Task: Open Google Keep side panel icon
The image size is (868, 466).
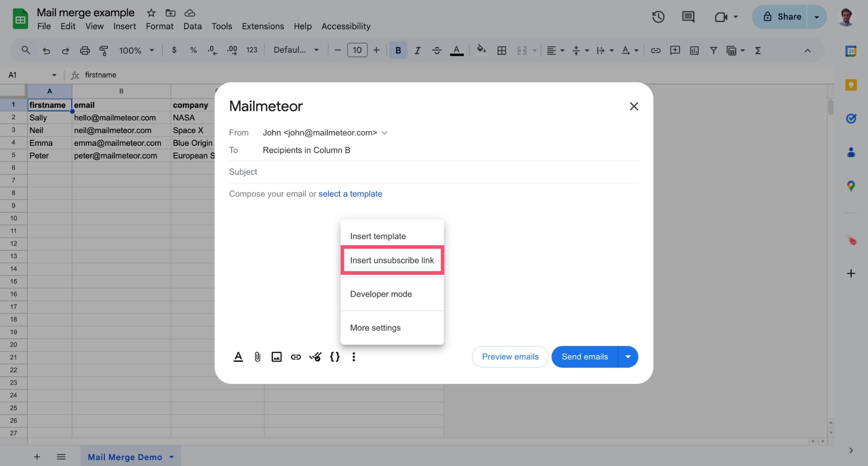Action: (x=851, y=85)
